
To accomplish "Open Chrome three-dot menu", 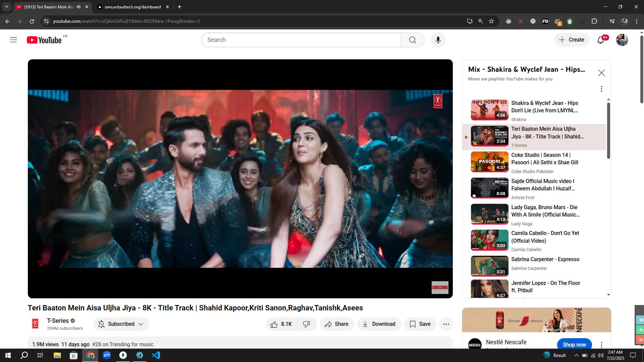I will point(637,21).
